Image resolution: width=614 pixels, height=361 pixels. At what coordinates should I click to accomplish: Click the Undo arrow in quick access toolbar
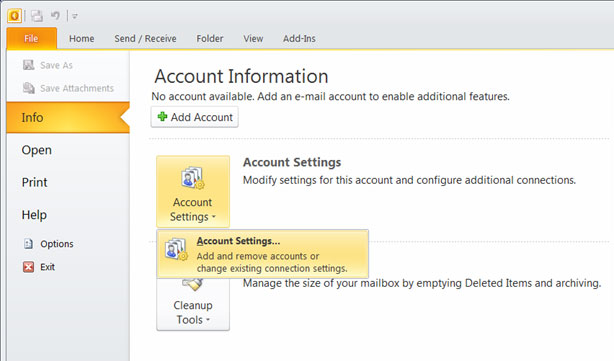tap(55, 16)
